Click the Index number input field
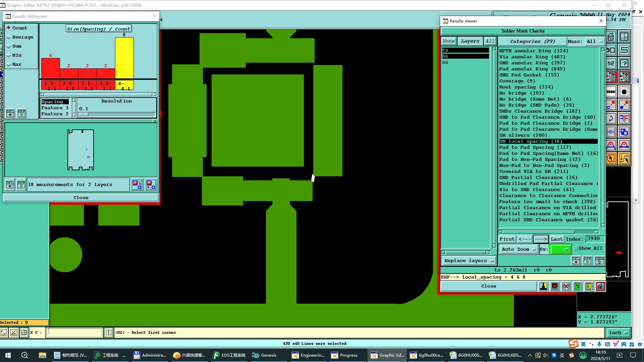Viewport: 644px width, 362px height. click(x=595, y=239)
